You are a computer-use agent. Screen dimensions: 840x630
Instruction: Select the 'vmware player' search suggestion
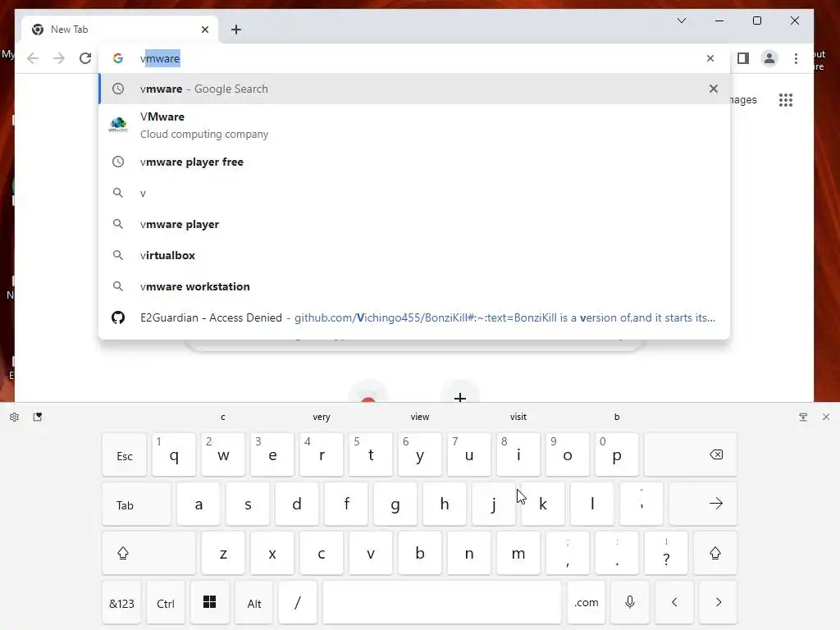tap(414, 224)
